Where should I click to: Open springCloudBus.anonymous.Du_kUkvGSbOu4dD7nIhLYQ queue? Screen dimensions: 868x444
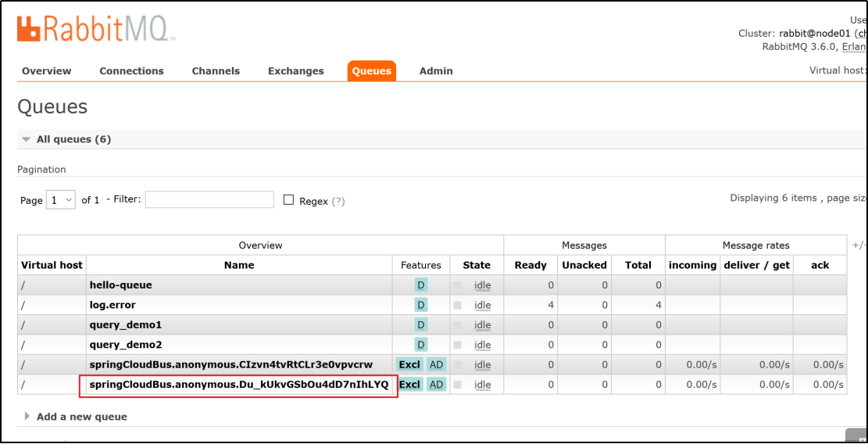[238, 385]
